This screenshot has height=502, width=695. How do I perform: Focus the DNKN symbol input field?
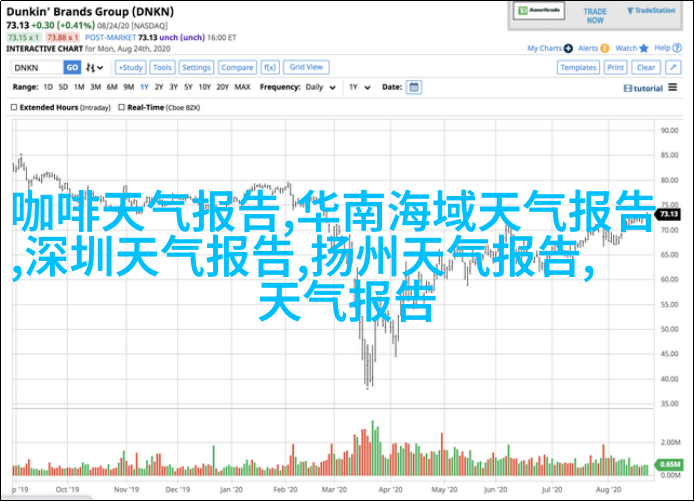click(37, 67)
